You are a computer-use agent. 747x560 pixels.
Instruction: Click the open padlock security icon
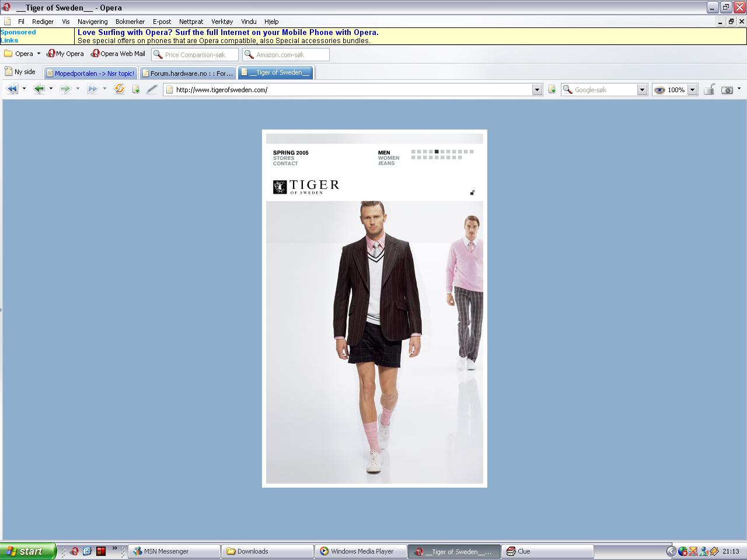point(709,89)
